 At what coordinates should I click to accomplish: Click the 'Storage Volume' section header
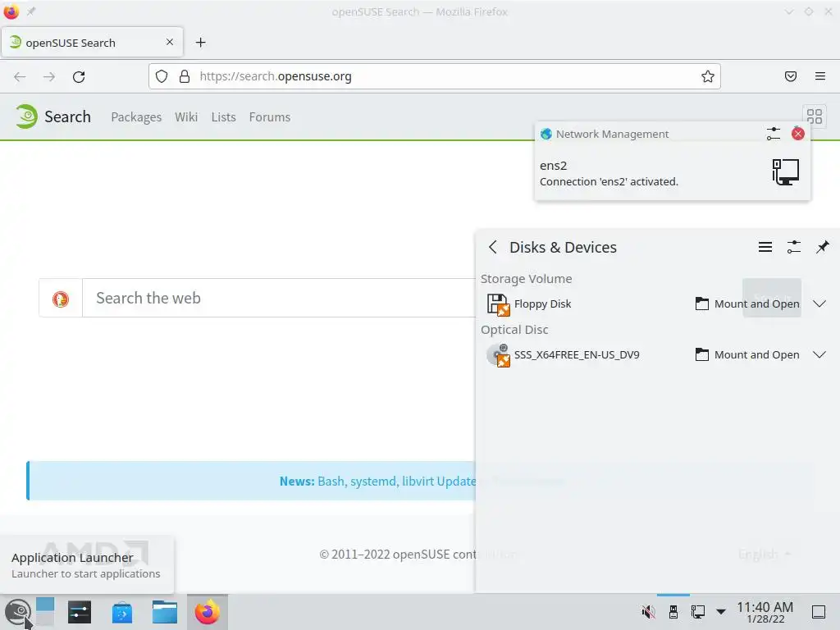(x=526, y=279)
